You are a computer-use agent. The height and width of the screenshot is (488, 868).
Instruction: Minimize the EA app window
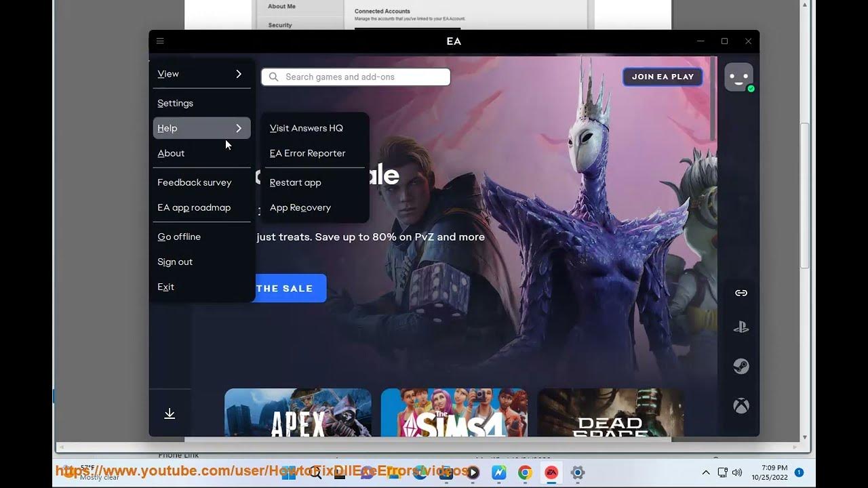[701, 41]
